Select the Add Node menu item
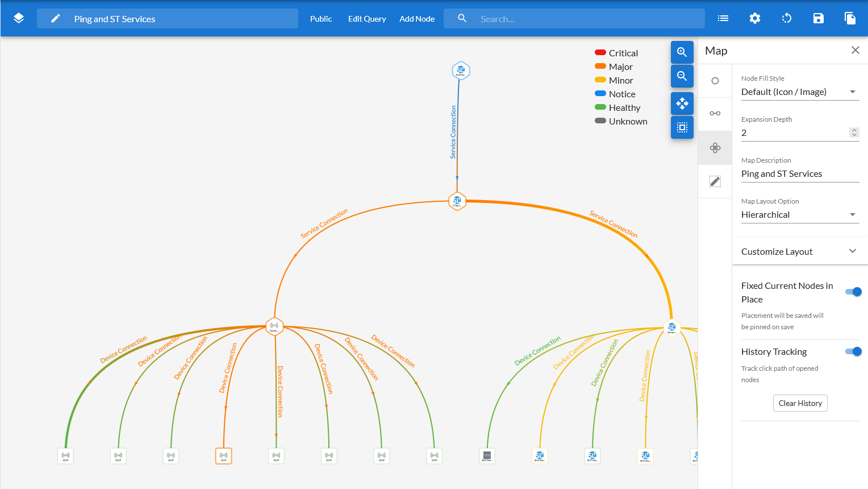 click(x=417, y=19)
